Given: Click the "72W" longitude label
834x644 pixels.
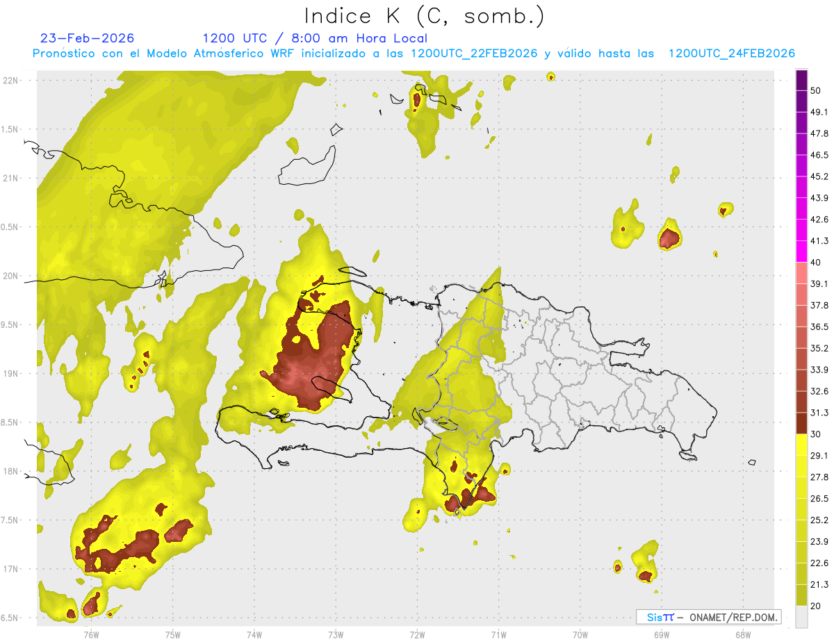Looking at the screenshot, I should pyautogui.click(x=417, y=634).
